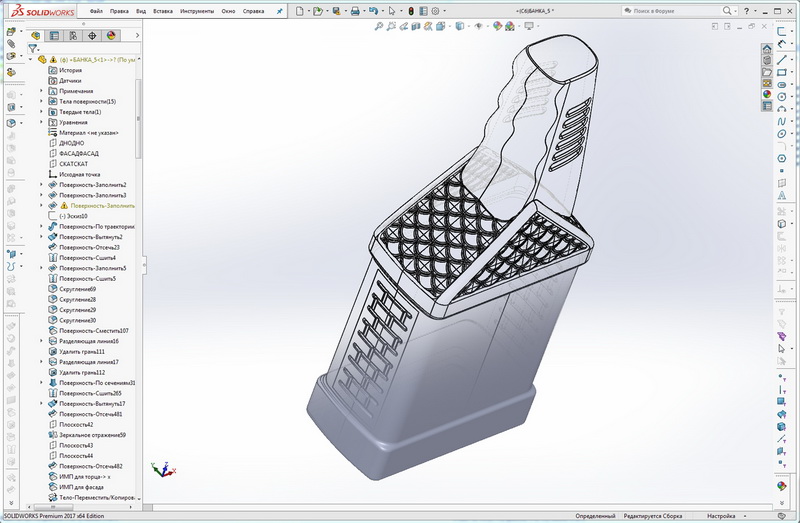Expand the manager tabs chevron arrow
This screenshot has width=800, height=523.
(x=137, y=35)
